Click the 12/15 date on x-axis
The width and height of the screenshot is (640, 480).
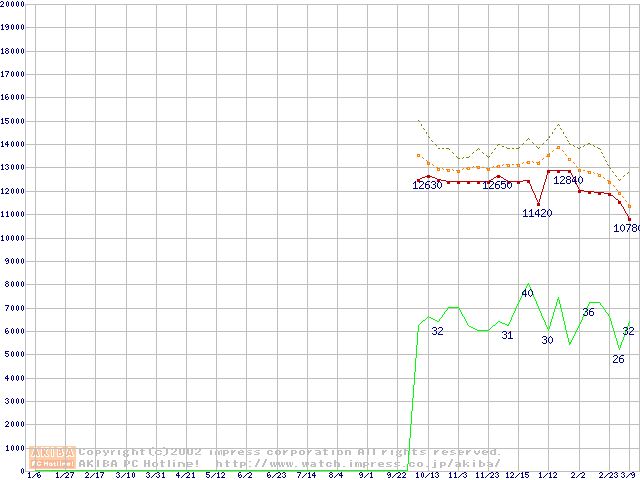point(517,475)
